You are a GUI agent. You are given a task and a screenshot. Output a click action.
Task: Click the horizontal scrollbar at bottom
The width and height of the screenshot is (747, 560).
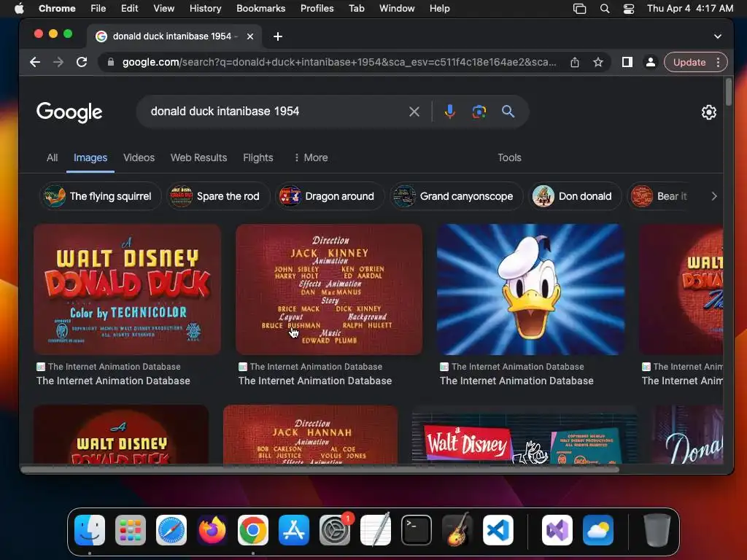(320, 470)
